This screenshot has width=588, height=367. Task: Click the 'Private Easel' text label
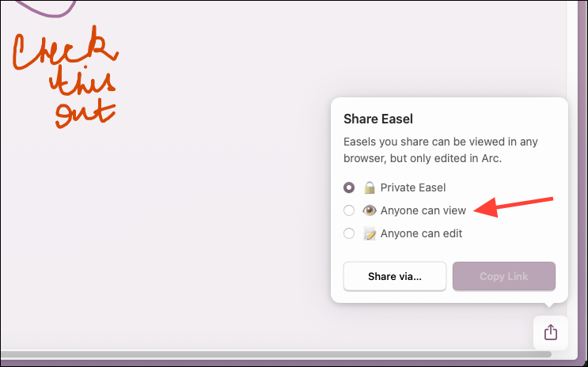413,187
